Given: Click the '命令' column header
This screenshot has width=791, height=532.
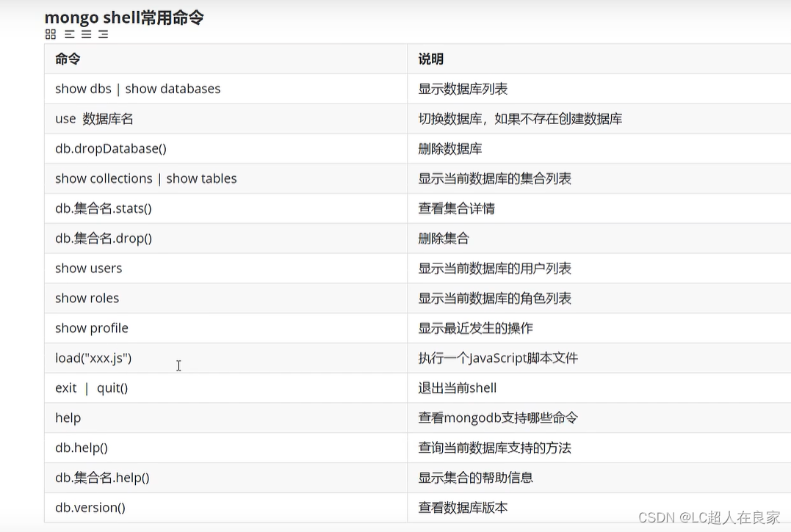Looking at the screenshot, I should (x=226, y=59).
